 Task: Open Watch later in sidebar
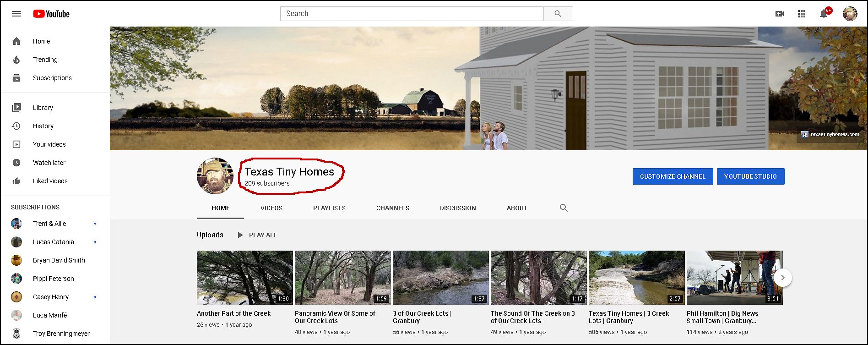tap(55, 163)
